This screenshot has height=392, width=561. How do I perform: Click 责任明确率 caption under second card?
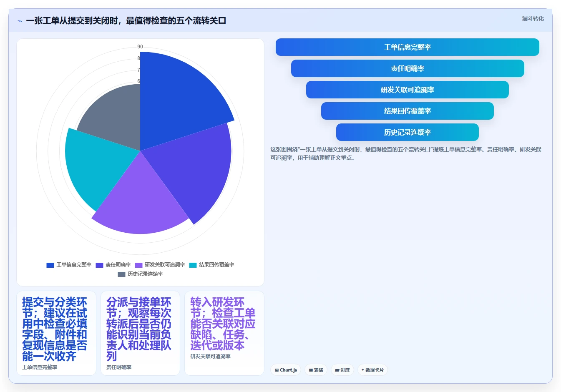click(x=119, y=367)
